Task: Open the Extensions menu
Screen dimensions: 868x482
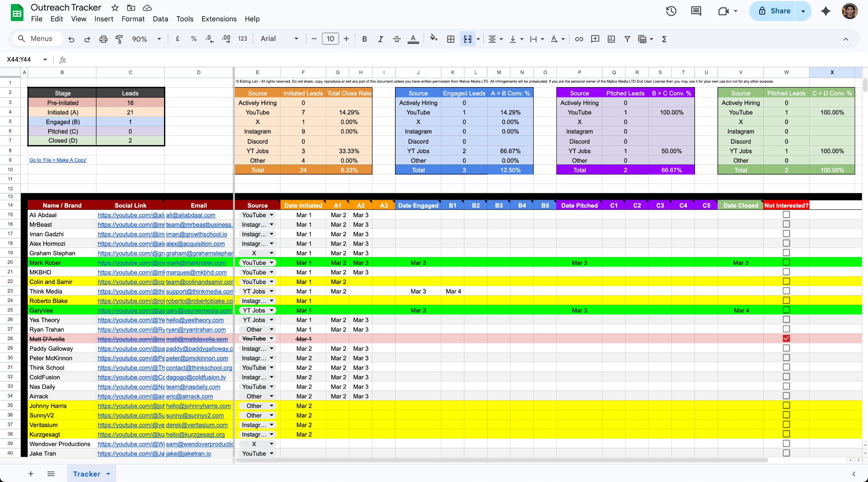Action: coord(219,19)
